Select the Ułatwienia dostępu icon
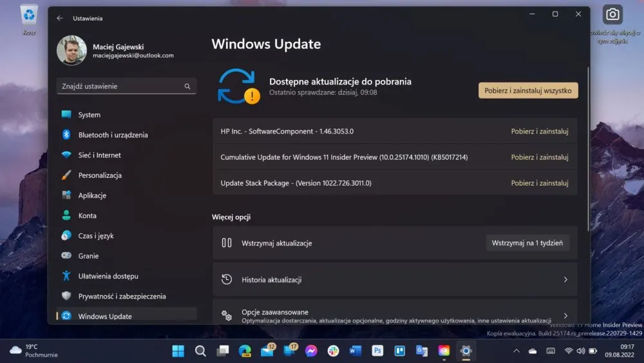Image resolution: width=644 pixels, height=363 pixels. coord(66,275)
